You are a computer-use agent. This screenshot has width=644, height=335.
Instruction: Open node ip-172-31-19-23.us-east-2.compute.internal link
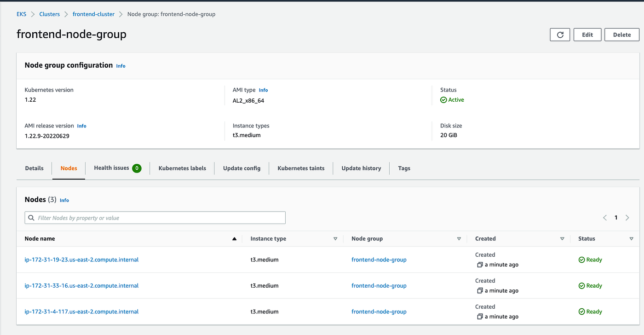click(x=81, y=260)
